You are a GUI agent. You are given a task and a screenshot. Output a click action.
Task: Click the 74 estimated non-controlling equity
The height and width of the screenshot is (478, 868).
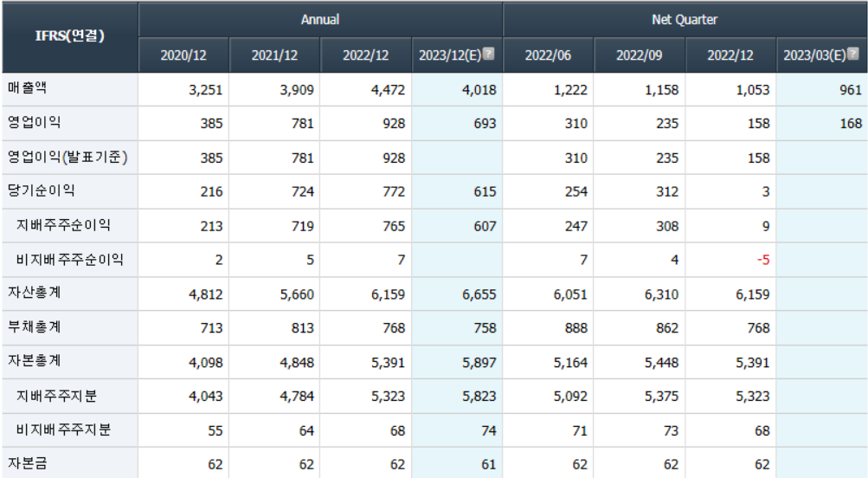(489, 430)
